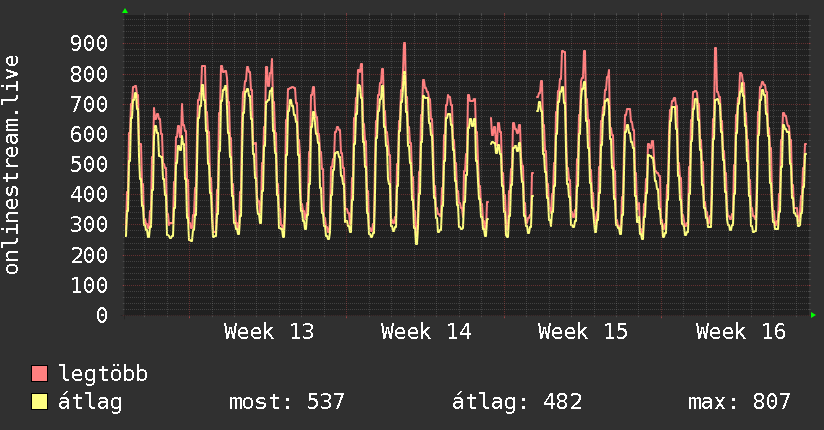Image resolution: width=824 pixels, height=430 pixels.
Task: Click the 400 y-axis label
Action: point(89,194)
